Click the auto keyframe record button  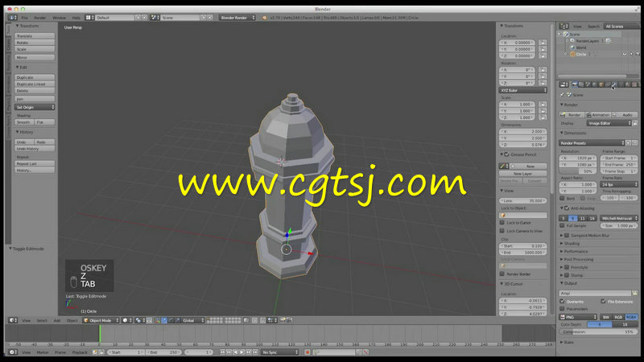coord(308,352)
